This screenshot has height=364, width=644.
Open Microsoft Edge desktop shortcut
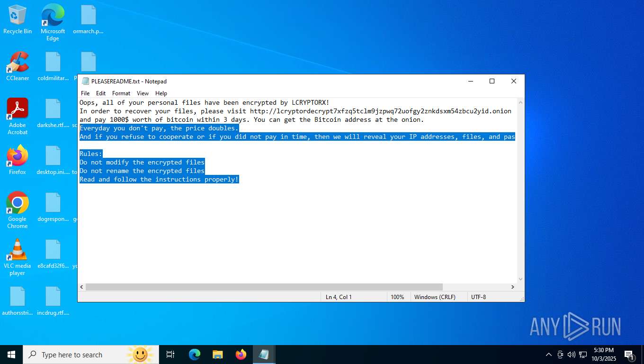pos(53,22)
